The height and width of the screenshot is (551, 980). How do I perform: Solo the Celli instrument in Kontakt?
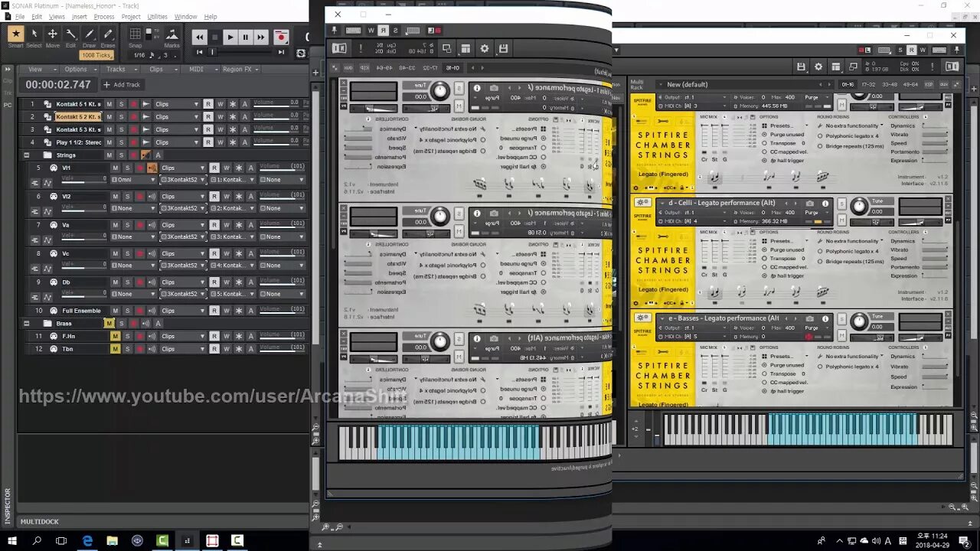pos(841,204)
